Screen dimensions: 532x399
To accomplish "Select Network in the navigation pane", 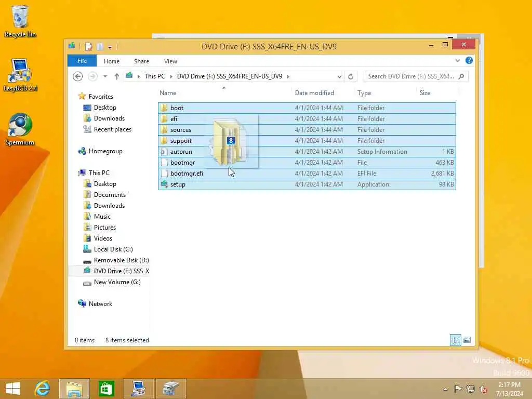I will (96, 303).
